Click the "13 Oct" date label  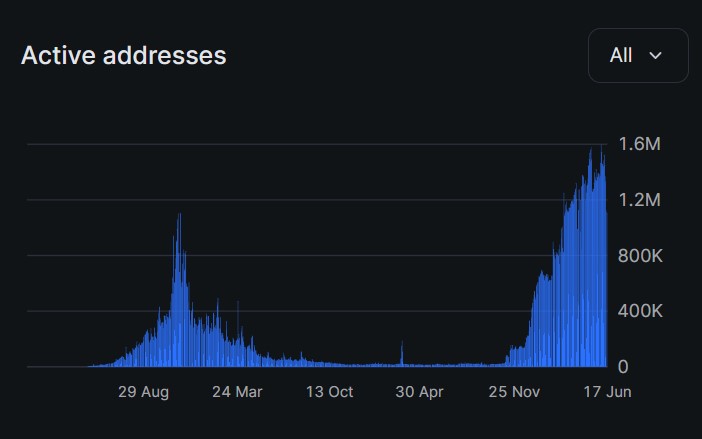tap(329, 392)
